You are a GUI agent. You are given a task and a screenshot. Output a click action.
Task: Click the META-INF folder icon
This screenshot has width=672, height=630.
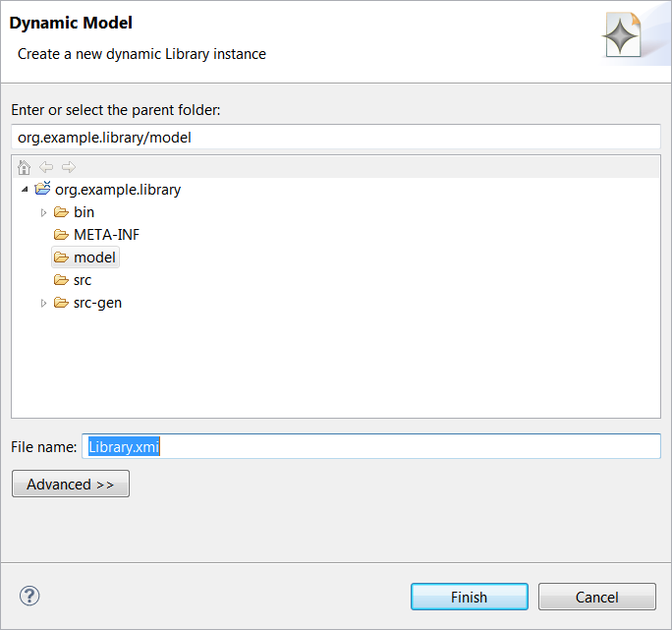[61, 235]
